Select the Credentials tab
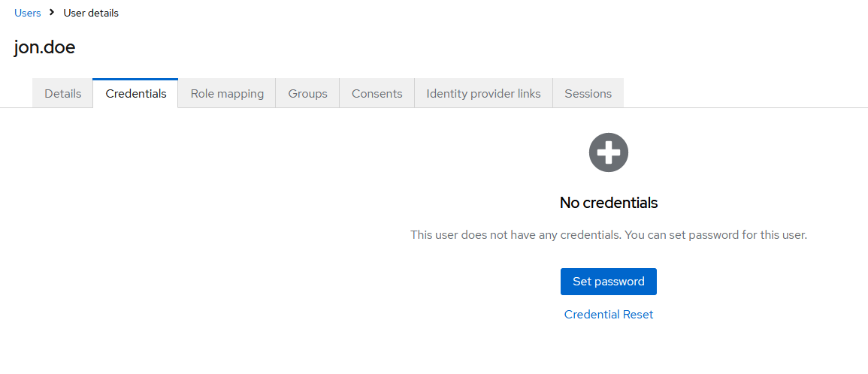Viewport: 868px width, 374px height. tap(136, 94)
